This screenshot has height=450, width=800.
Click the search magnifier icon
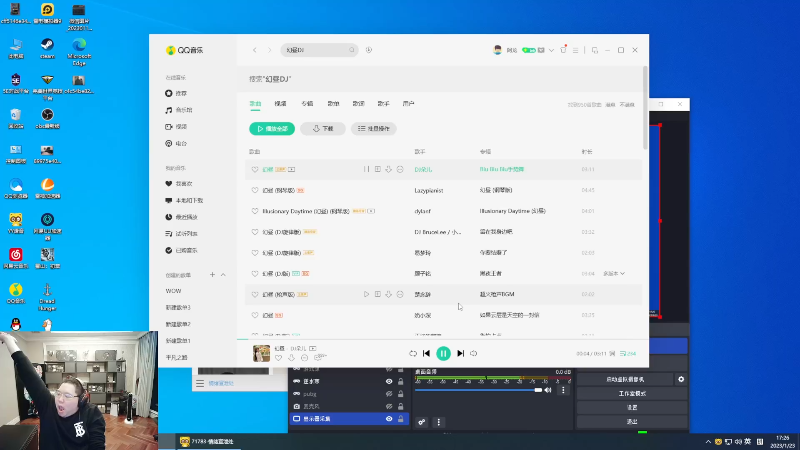point(352,50)
